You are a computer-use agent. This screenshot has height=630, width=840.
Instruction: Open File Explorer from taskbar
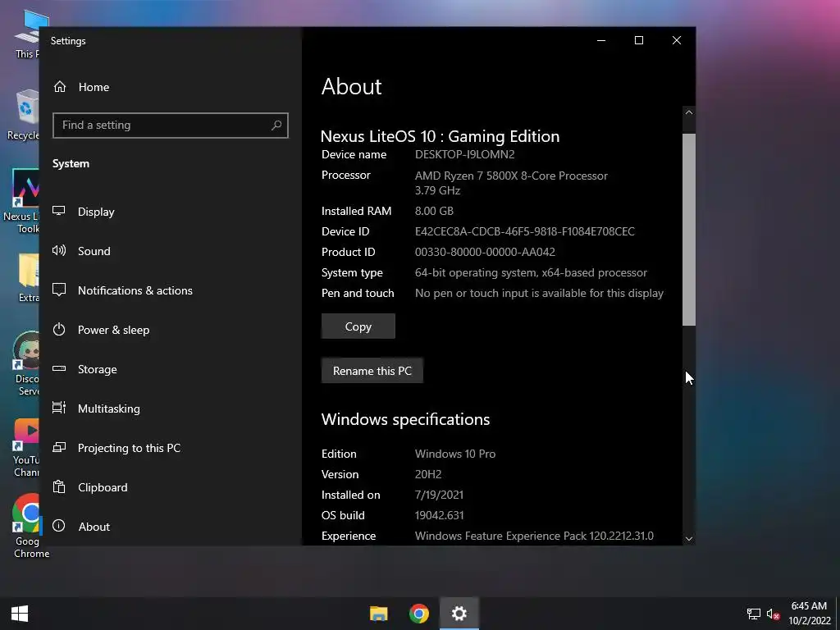click(x=379, y=614)
